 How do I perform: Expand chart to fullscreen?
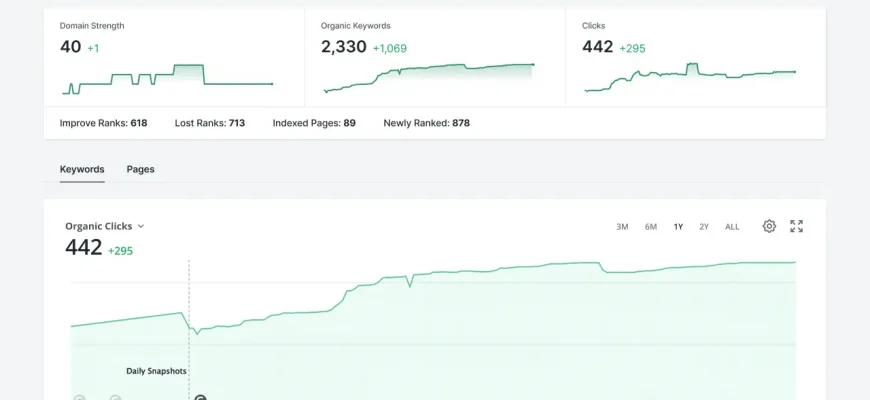click(x=796, y=226)
